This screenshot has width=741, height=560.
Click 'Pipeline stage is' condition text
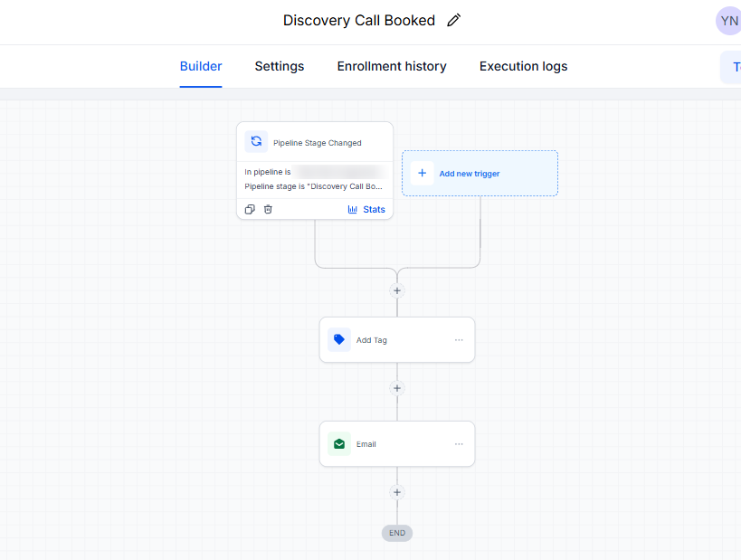click(x=313, y=186)
